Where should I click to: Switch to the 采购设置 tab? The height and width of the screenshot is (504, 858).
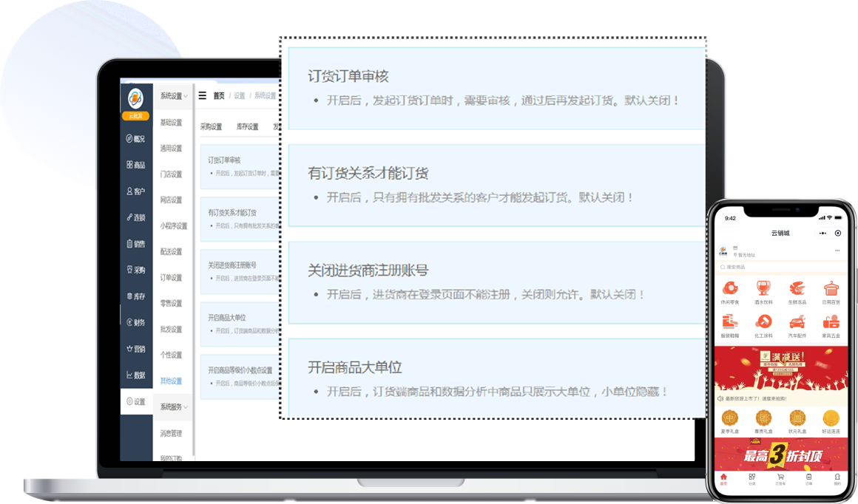pos(211,127)
